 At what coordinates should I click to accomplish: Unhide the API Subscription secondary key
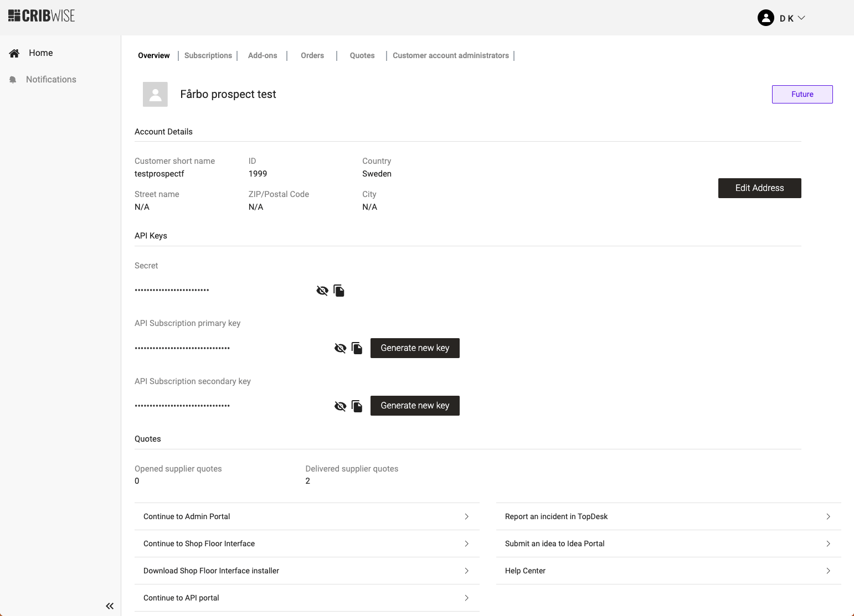[340, 406]
